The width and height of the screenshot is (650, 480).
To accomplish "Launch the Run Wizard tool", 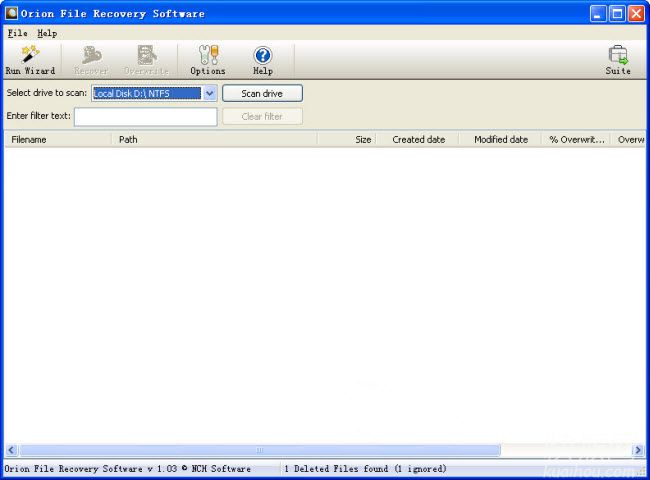I will coord(30,60).
